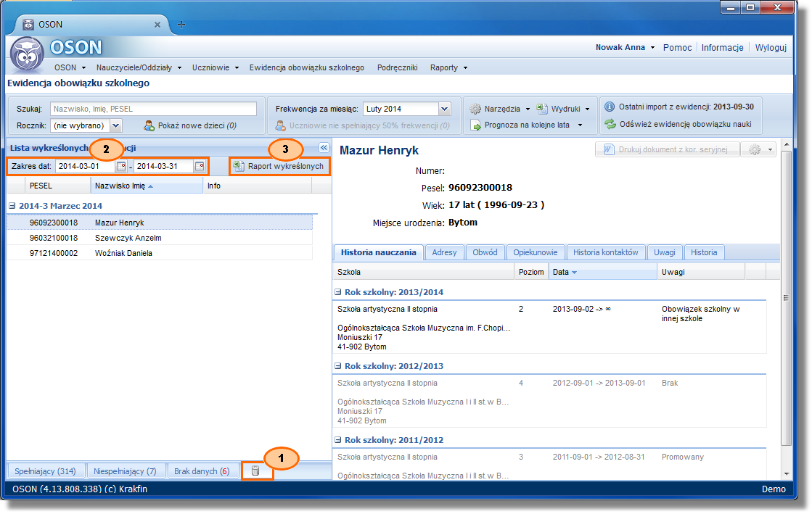Viewport: 812px width, 514px height.
Task: Click the OSON owl logo
Action: [26, 54]
